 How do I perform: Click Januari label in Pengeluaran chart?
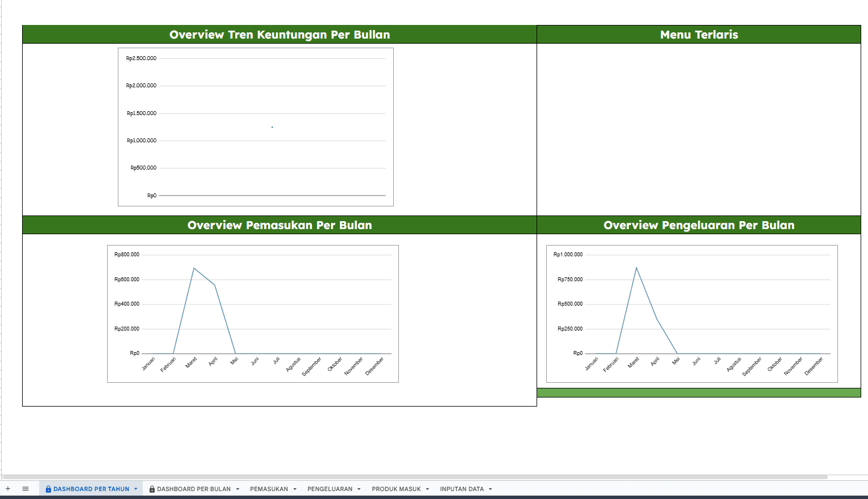[x=592, y=364]
